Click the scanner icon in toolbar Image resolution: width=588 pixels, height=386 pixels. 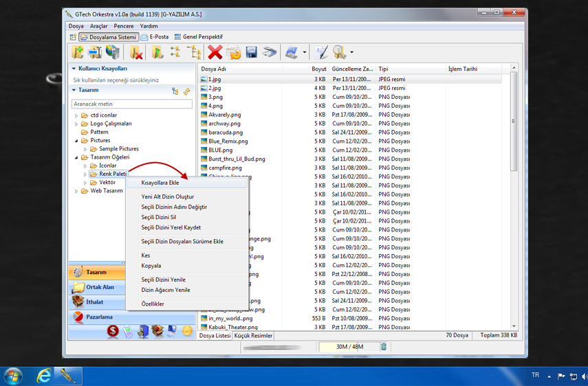[270, 53]
